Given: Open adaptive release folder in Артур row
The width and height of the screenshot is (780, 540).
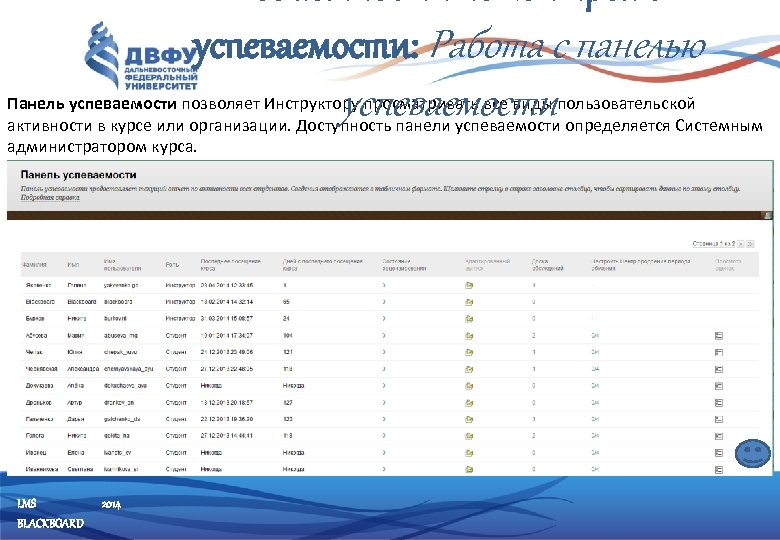Looking at the screenshot, I should click(469, 403).
